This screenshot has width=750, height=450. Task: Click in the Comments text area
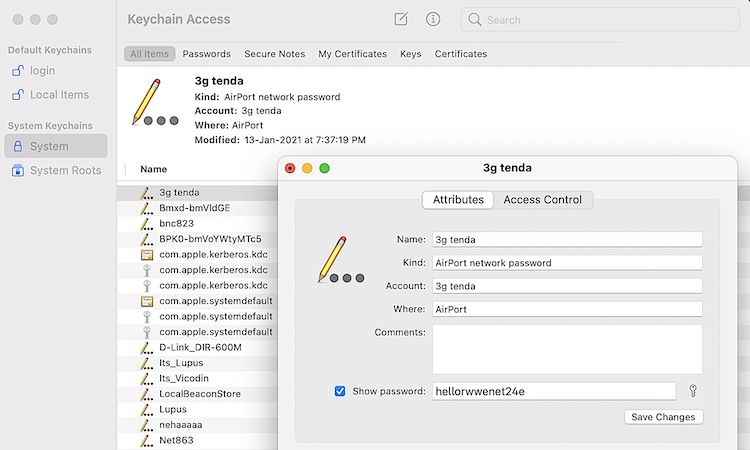pos(567,349)
